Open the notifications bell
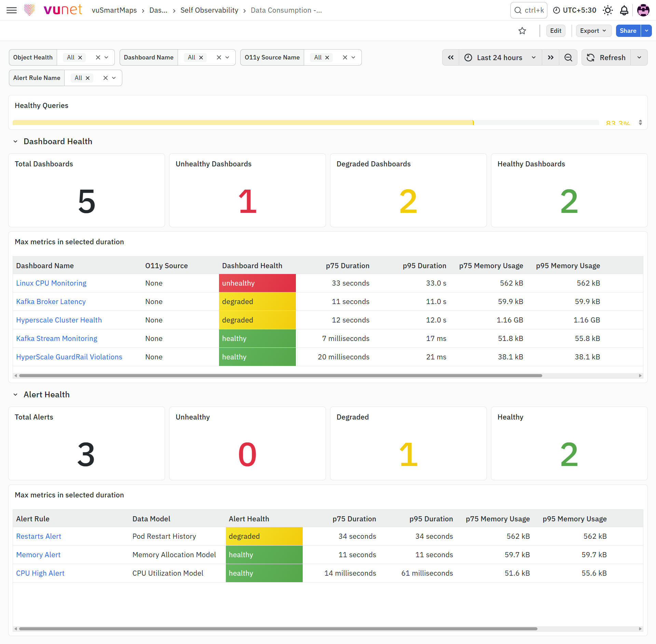 624,10
